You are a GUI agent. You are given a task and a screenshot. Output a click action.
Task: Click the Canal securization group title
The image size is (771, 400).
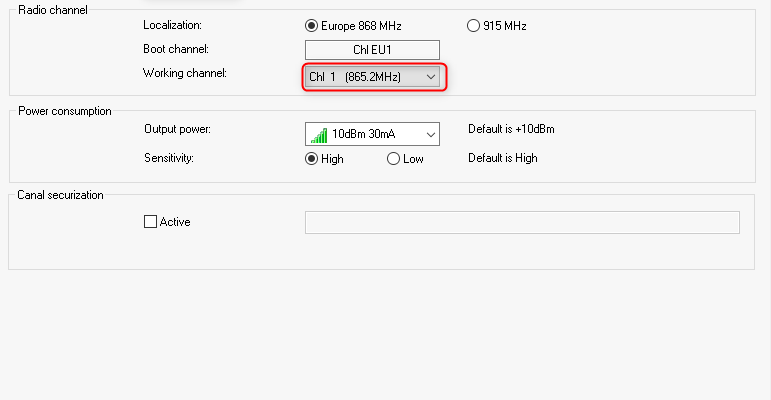pos(60,195)
